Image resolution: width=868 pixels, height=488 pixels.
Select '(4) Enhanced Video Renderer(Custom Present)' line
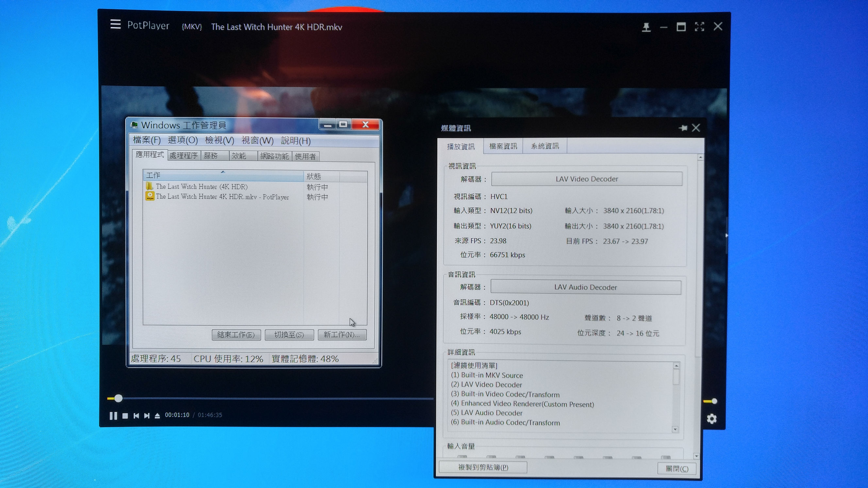click(x=522, y=404)
